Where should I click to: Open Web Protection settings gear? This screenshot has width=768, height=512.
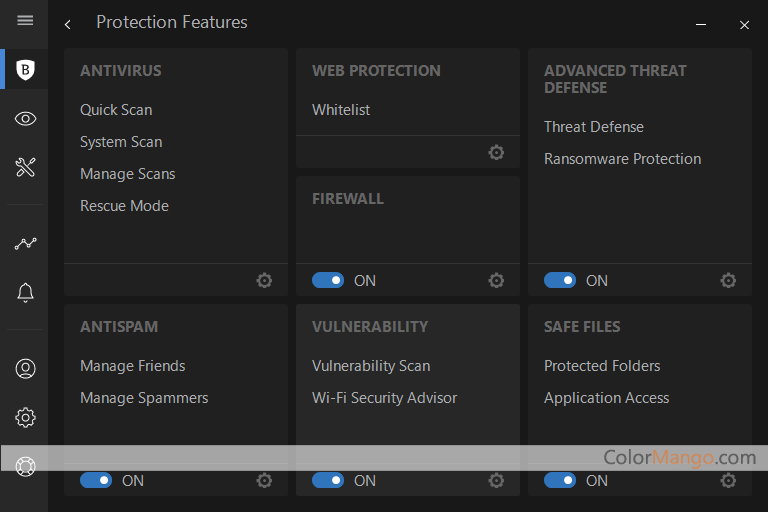[496, 153]
